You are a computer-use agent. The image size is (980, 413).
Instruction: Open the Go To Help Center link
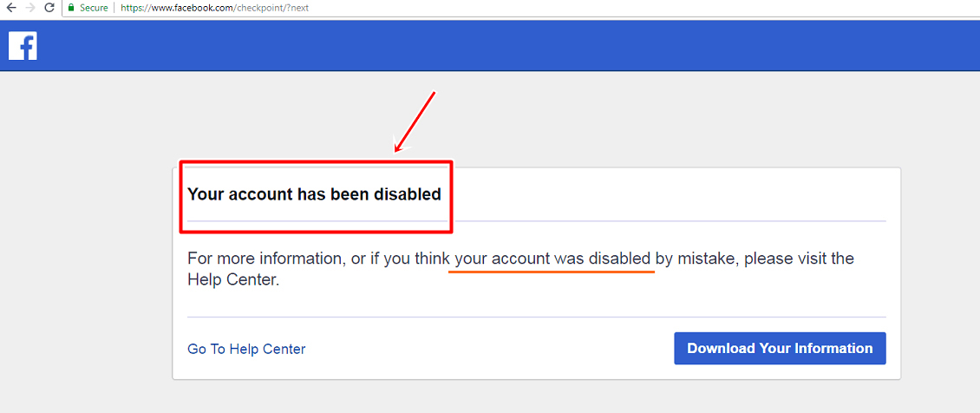246,349
